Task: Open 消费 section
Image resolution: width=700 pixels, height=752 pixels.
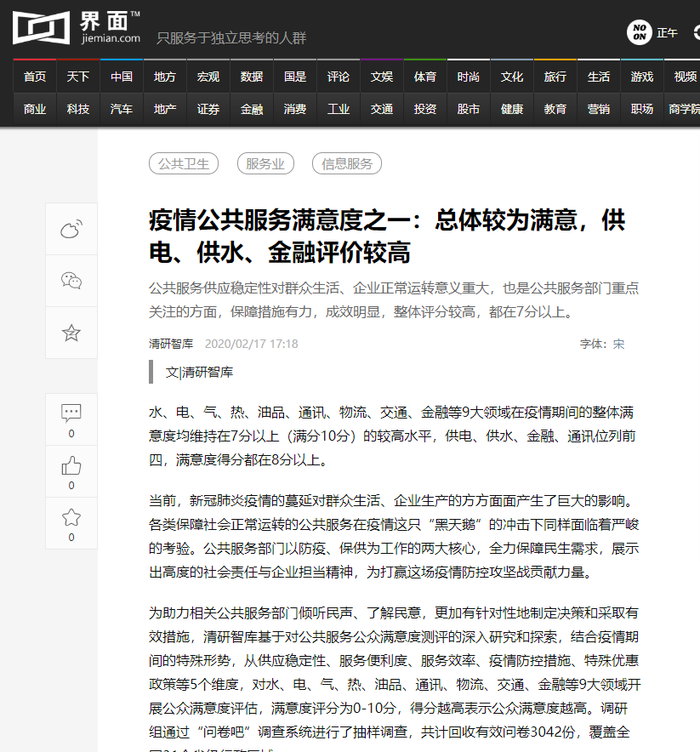Action: (295, 109)
